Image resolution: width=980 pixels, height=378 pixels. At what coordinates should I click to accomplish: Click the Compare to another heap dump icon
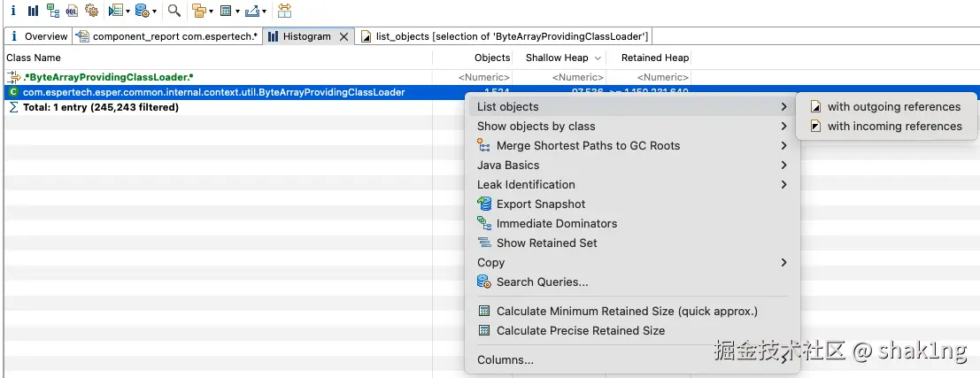284,11
